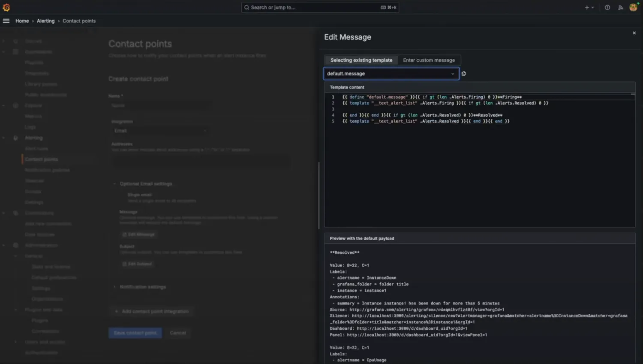Screen dimensions: 643x364
Task: Click the user avatar icon
Action: pos(633,7)
